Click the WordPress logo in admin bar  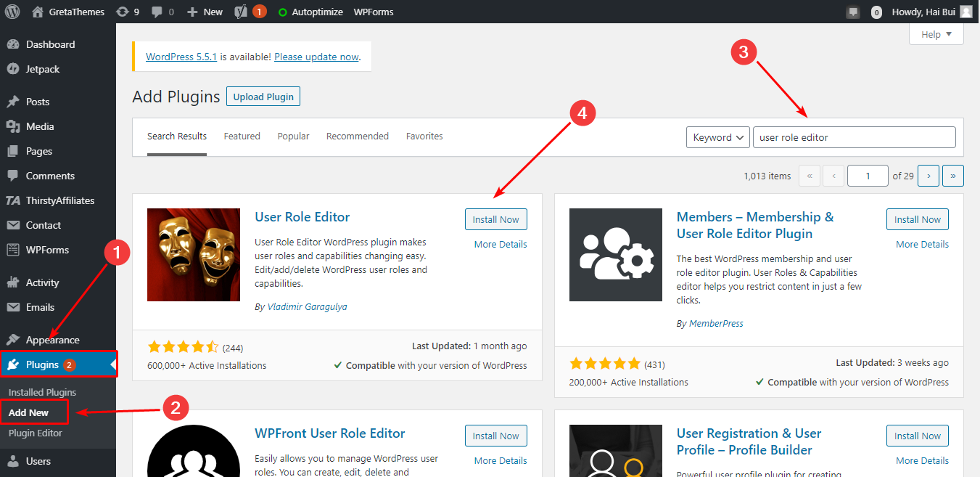coord(12,12)
